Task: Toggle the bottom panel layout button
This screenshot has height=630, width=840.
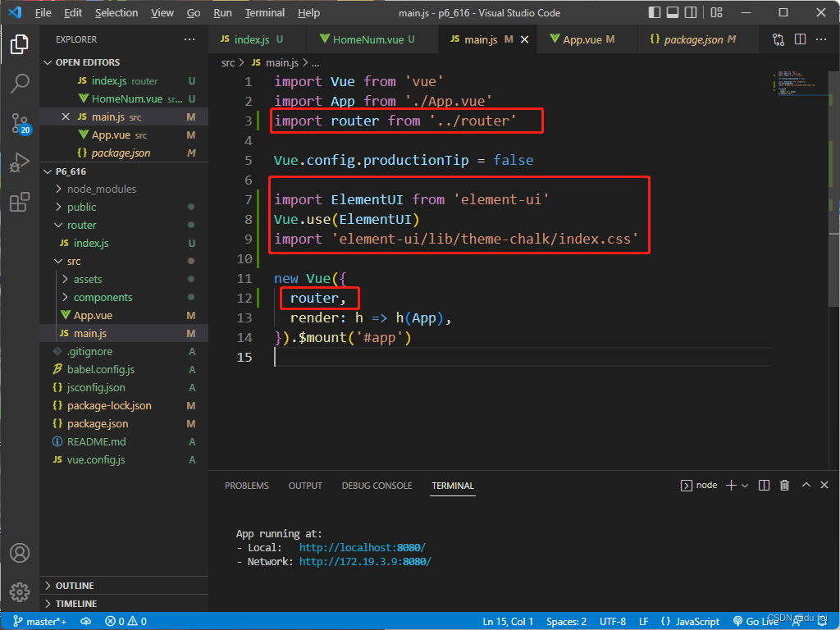Action: [673, 12]
